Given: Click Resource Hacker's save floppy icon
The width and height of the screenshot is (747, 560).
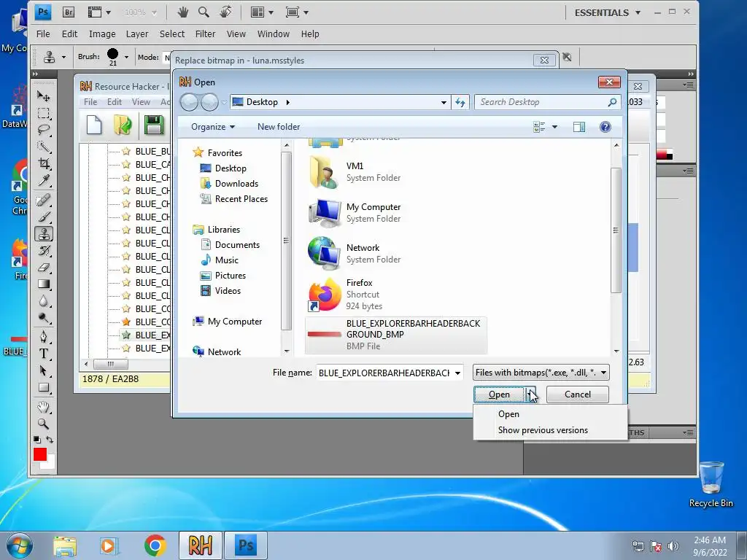Looking at the screenshot, I should pyautogui.click(x=154, y=125).
